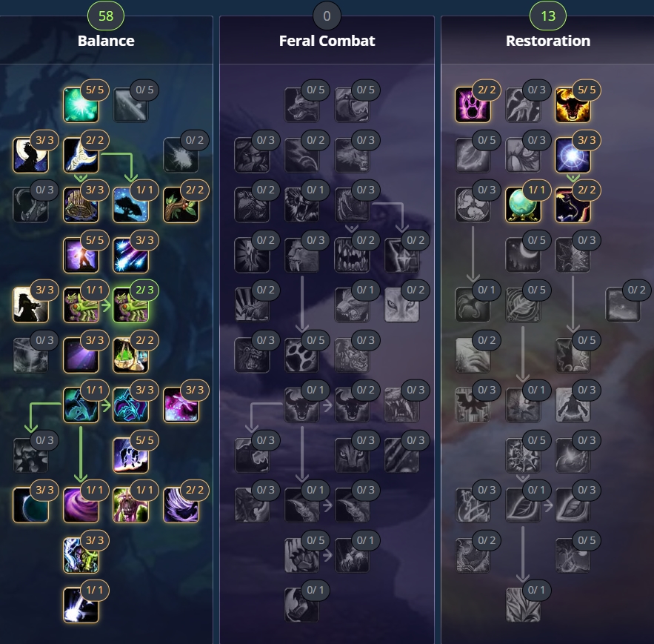Click the Furor talent at 5/5
The height and width of the screenshot is (644, 654).
[x=573, y=104]
